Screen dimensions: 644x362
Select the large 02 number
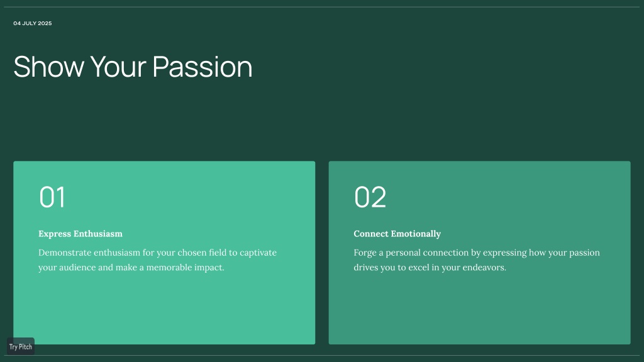pos(370,197)
